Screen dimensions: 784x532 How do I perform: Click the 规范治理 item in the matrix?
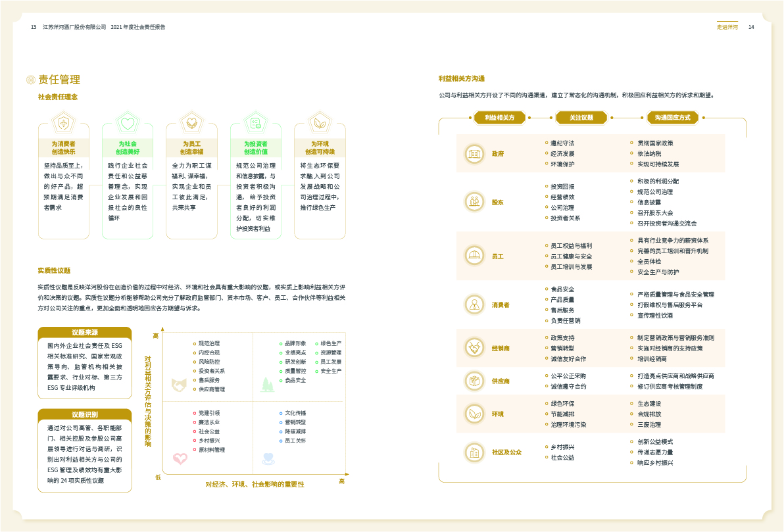tap(209, 343)
